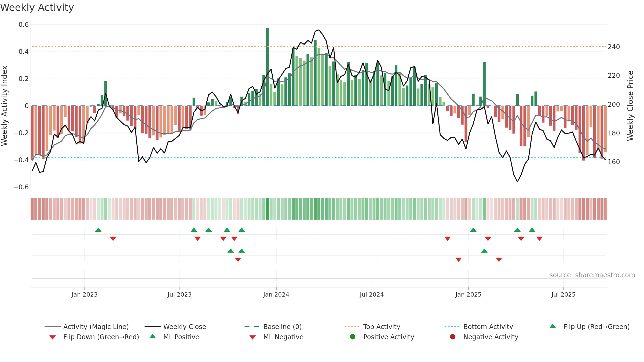This screenshot has height=362, width=644.
Task: Click the 0.4 left axis tick label
Action: (x=24, y=51)
